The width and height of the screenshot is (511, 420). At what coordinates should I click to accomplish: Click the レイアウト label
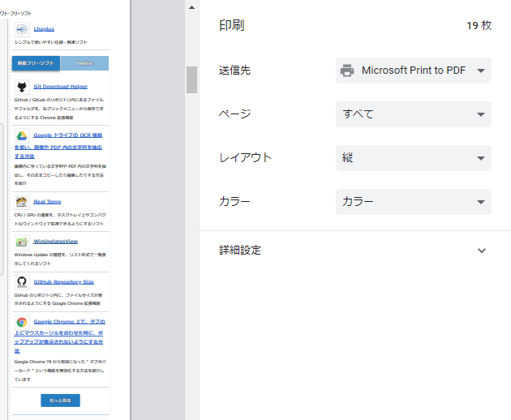click(245, 158)
